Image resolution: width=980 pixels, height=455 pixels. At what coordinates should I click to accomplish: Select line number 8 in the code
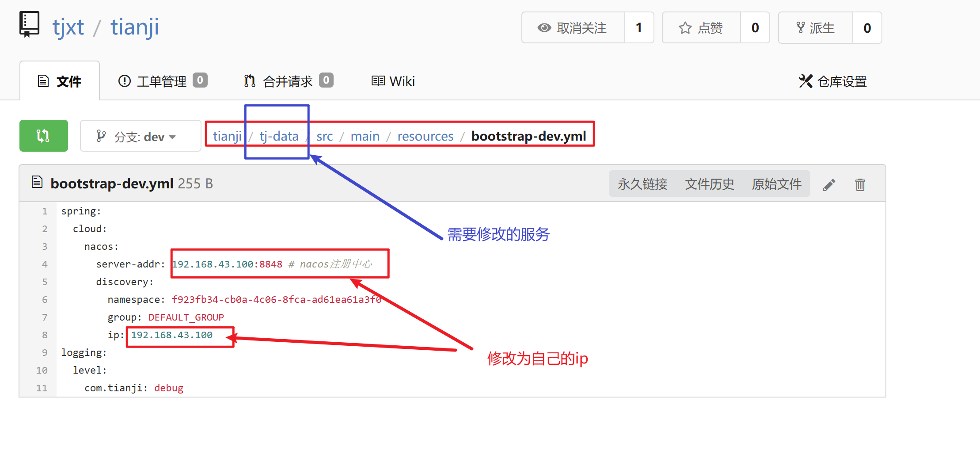coord(45,335)
